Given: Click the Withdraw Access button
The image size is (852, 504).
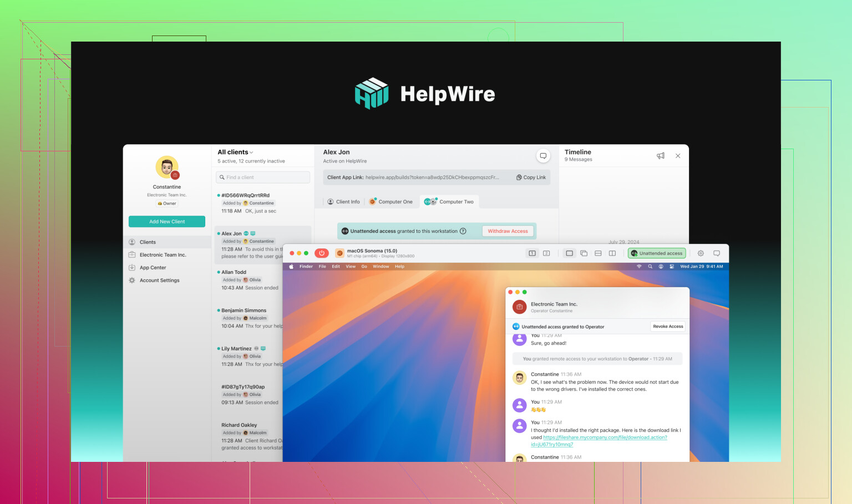Looking at the screenshot, I should point(508,231).
